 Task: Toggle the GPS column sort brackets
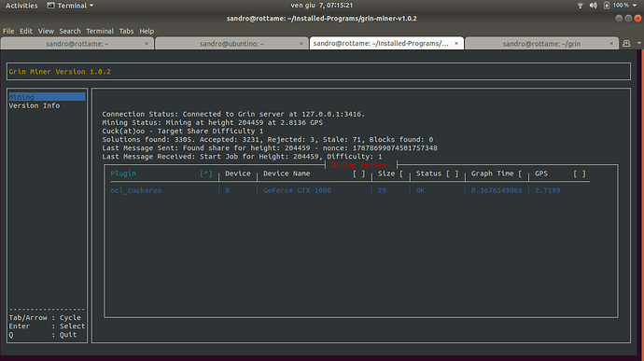click(580, 174)
